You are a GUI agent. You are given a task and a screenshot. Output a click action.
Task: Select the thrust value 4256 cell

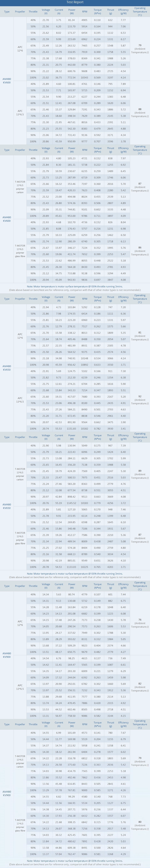click(110, 503)
